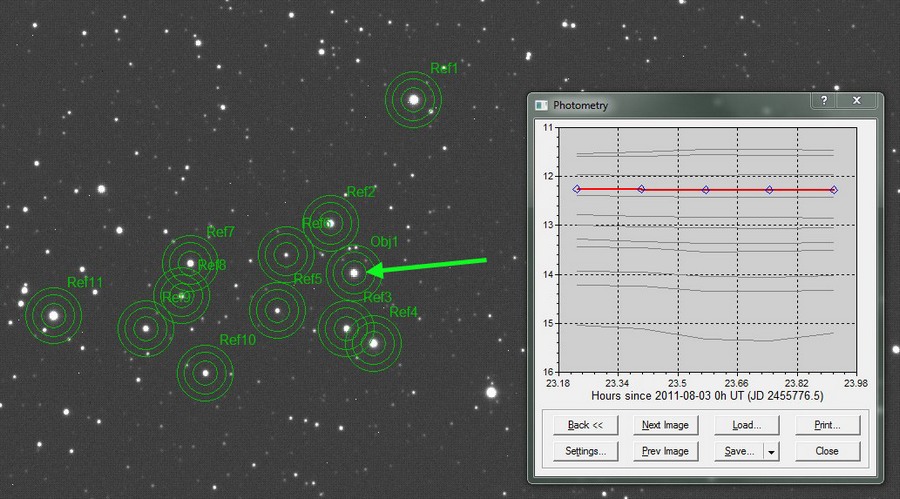Click the Photometry window title icon

(x=541, y=105)
